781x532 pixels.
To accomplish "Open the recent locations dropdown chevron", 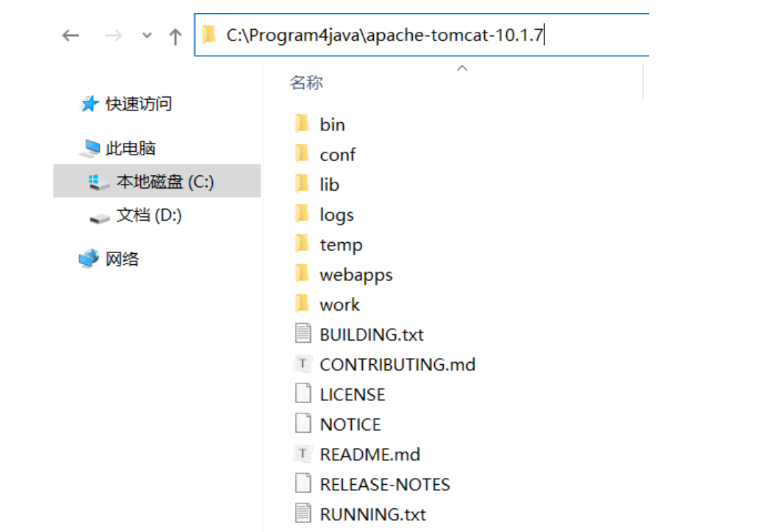I will coord(147,35).
